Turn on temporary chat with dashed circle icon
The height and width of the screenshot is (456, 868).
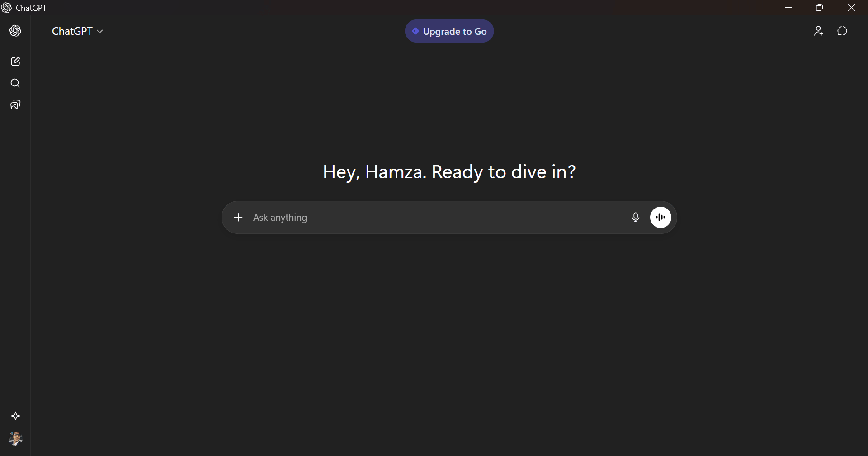point(842,31)
